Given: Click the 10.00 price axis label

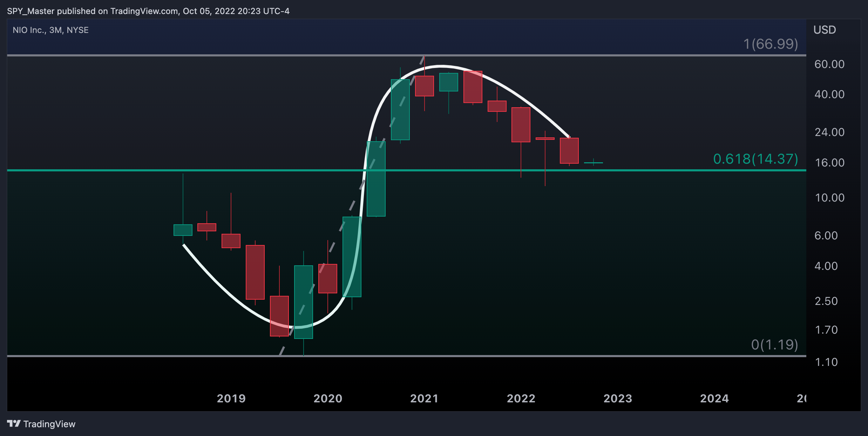Looking at the screenshot, I should (829, 198).
